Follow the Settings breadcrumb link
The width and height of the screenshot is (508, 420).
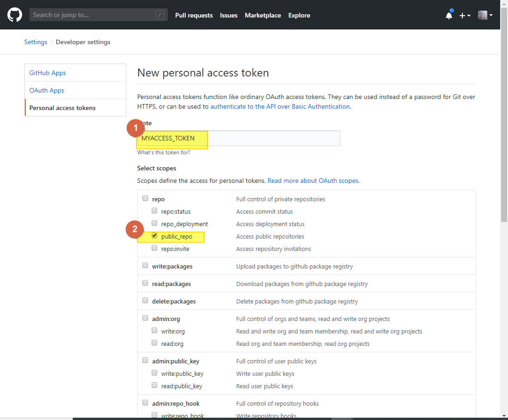[x=35, y=42]
